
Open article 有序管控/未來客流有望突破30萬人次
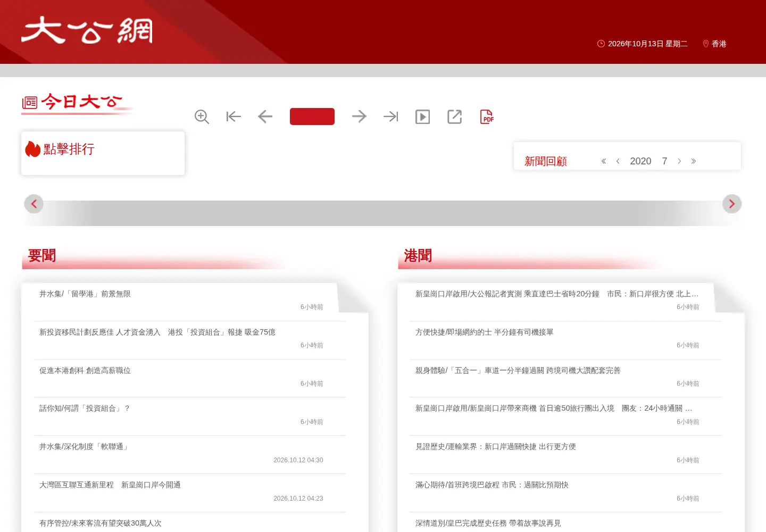[x=101, y=523]
